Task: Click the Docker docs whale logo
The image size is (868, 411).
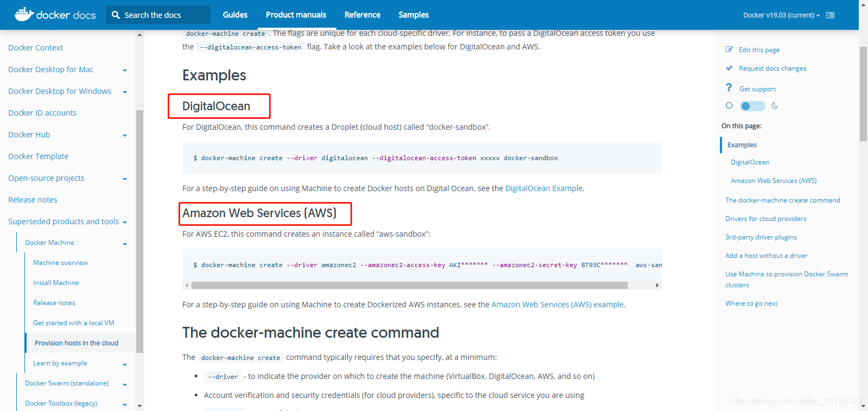Action: click(x=24, y=14)
